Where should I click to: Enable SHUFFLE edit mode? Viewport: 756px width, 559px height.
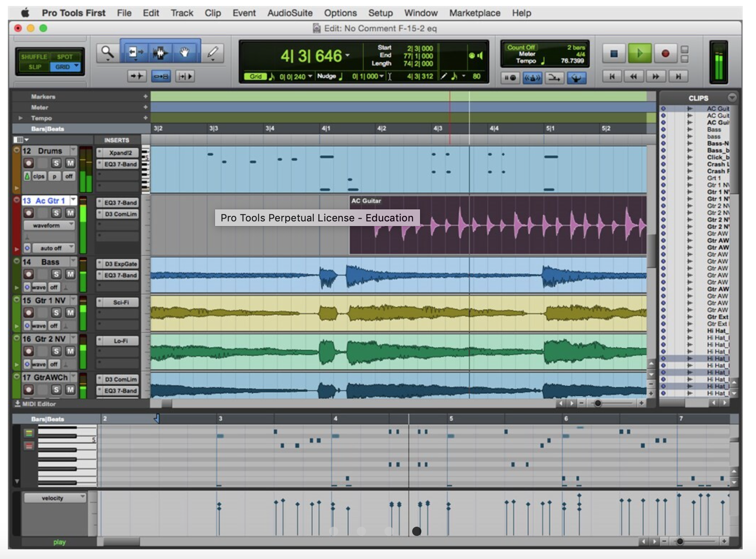[34, 57]
